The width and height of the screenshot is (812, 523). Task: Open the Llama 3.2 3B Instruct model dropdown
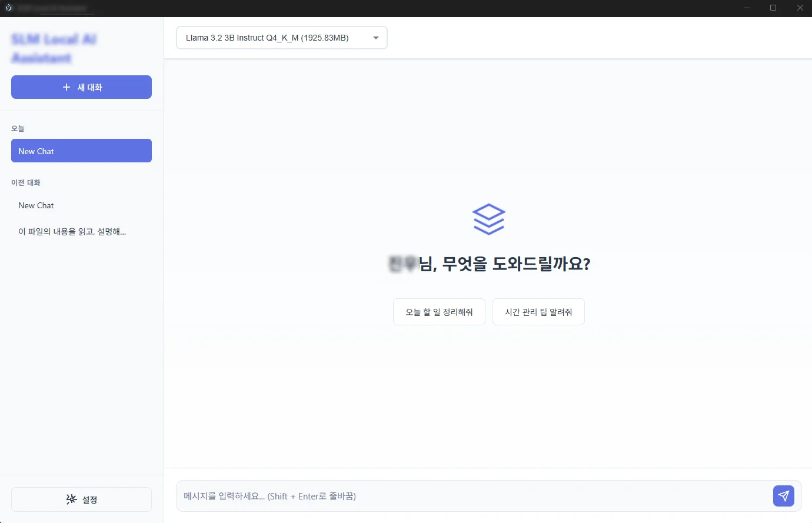281,37
